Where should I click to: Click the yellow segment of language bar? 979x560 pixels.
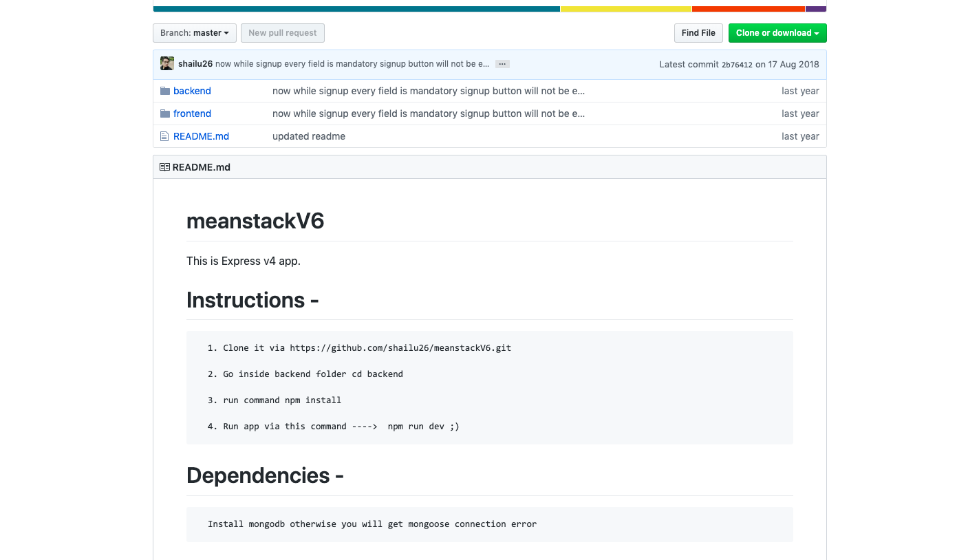[626, 9]
